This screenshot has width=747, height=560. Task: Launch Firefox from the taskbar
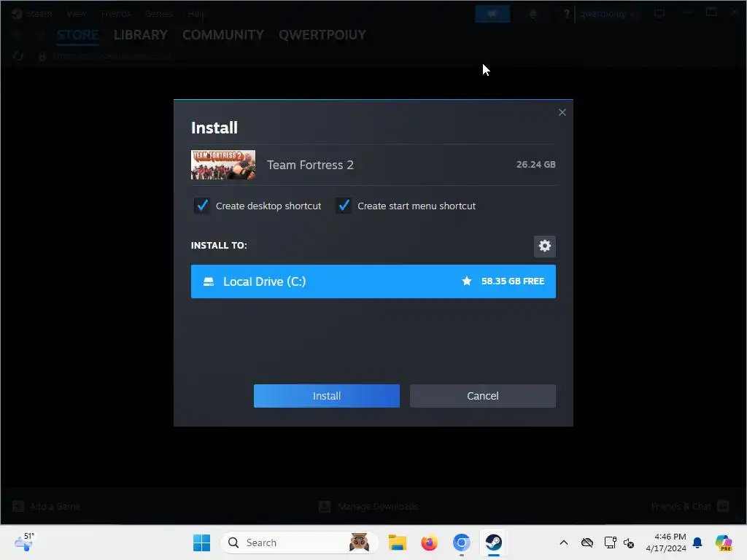(429, 542)
